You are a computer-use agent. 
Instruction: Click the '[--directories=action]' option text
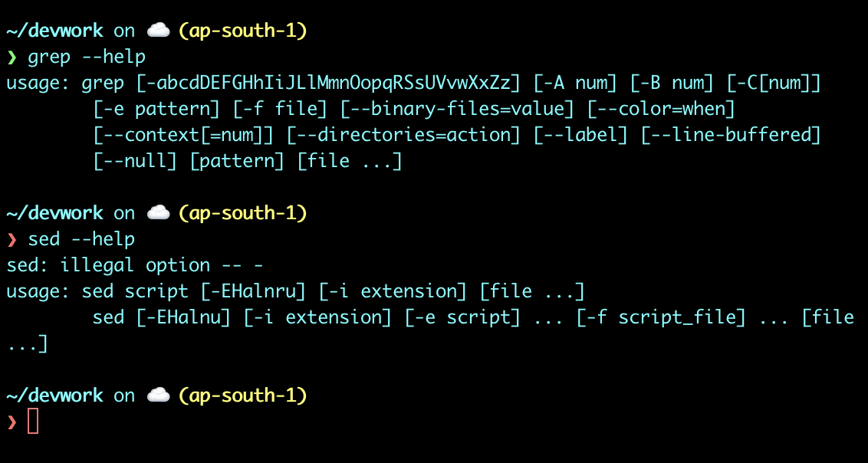[403, 135]
